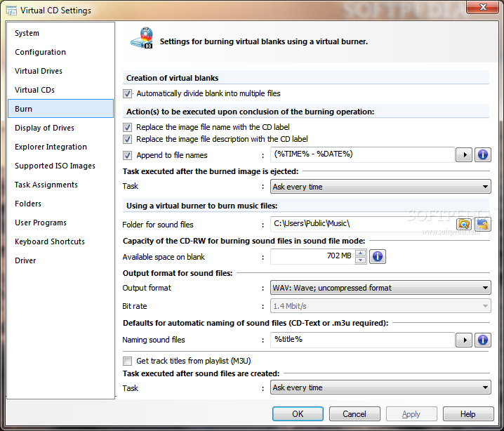Viewport: 504px width, 431px height.
Task: Open placeholder arrow menu for Naming sound files
Action: tap(464, 340)
